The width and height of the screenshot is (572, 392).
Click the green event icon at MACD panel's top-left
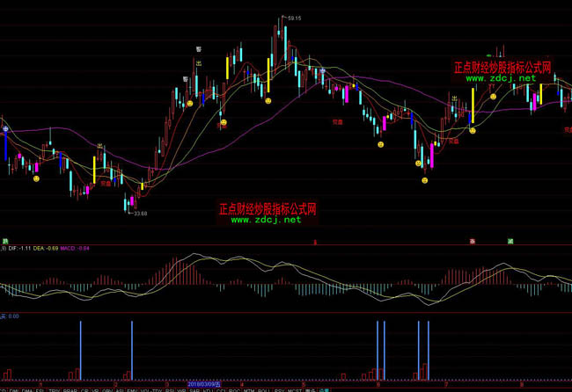[4, 240]
